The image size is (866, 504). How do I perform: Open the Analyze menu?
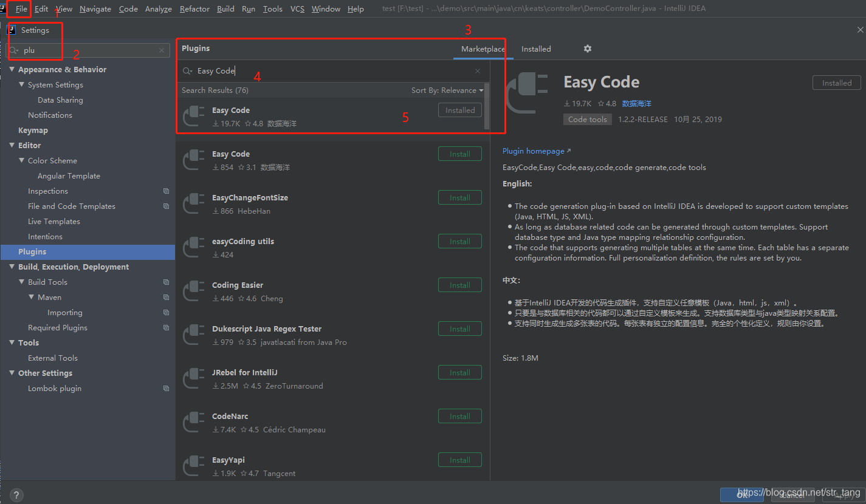pos(159,9)
